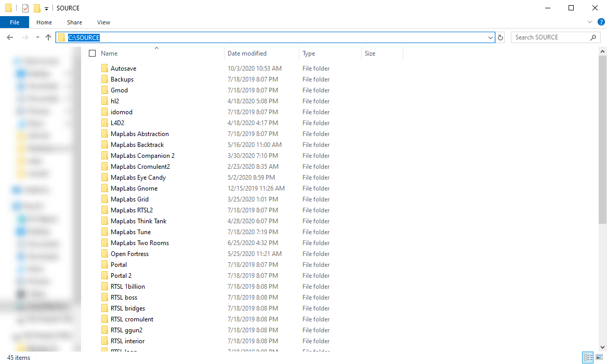Click the Portal folder name
This screenshot has width=607, height=364.
(x=118, y=265)
